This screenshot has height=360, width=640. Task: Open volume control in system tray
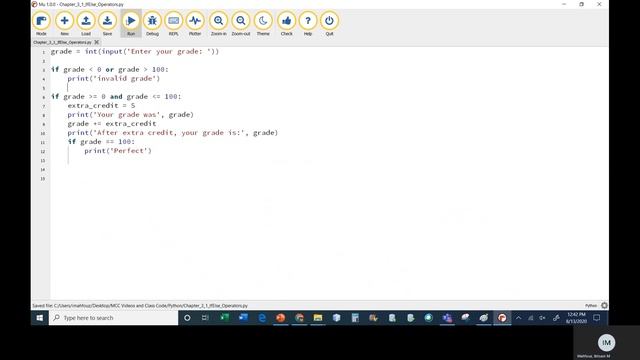(542, 318)
